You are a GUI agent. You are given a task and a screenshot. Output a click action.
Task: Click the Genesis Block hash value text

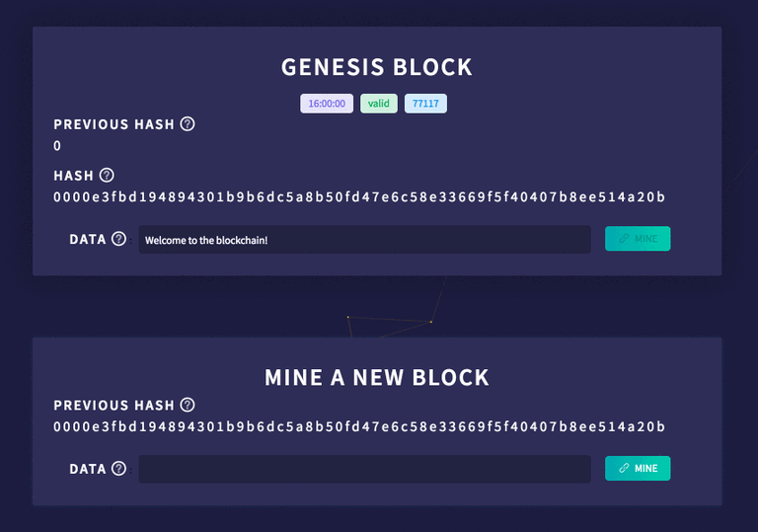coord(359,197)
